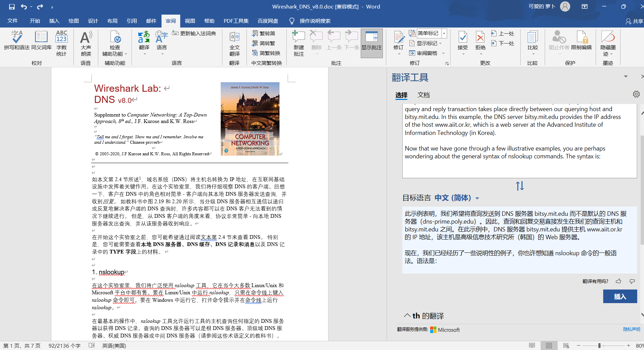The height and width of the screenshot is (350, 644).
Task: Run 检查辅助功能 accessibility check
Action: pyautogui.click(x=115, y=43)
